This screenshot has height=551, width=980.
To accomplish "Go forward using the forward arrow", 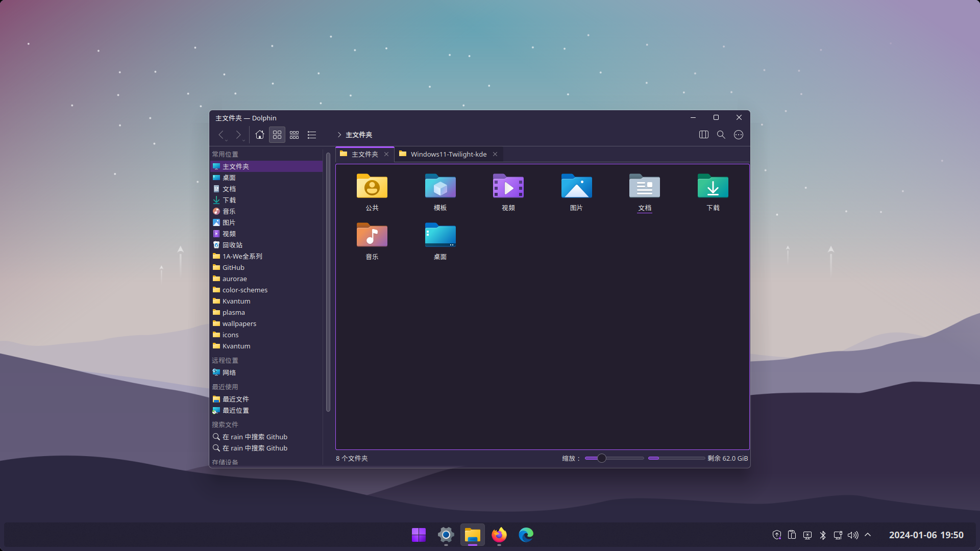I will (238, 135).
